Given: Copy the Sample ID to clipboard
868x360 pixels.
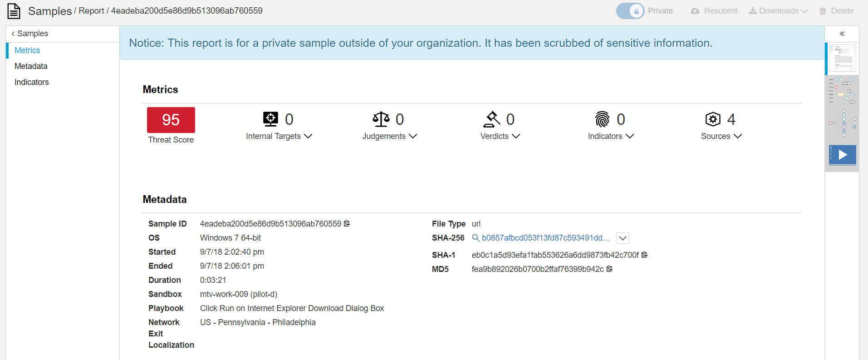Looking at the screenshot, I should [x=347, y=223].
